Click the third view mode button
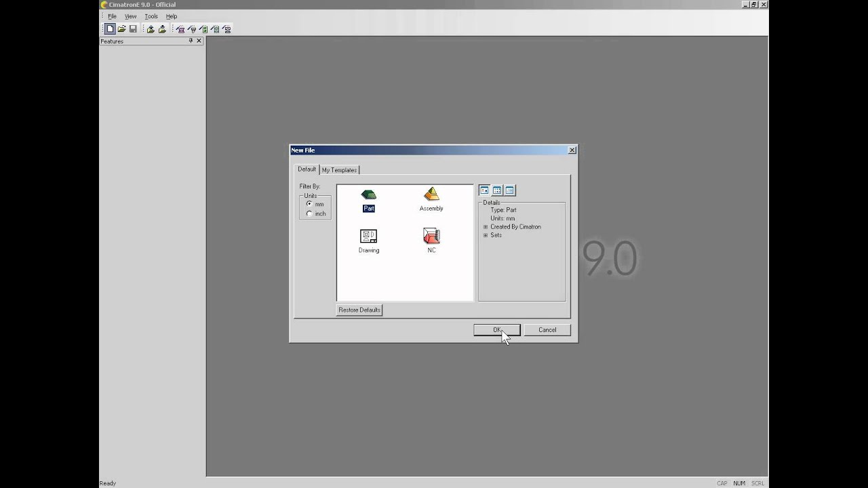The width and height of the screenshot is (868, 488). coord(510,190)
